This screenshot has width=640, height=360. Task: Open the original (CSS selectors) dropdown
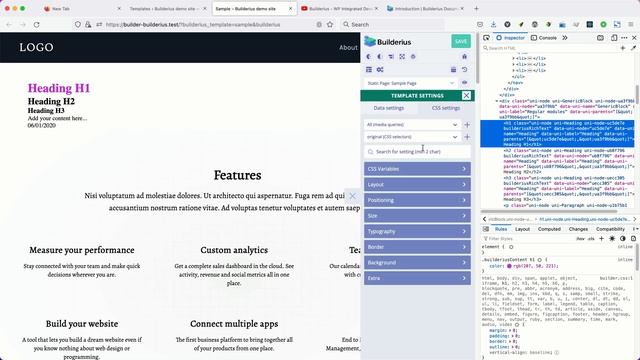tap(412, 137)
